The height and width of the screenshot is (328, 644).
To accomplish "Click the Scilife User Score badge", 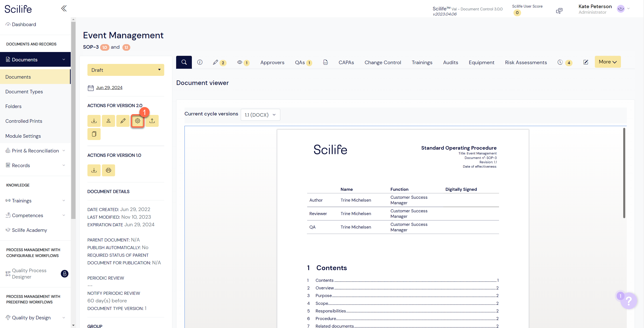I will click(517, 13).
